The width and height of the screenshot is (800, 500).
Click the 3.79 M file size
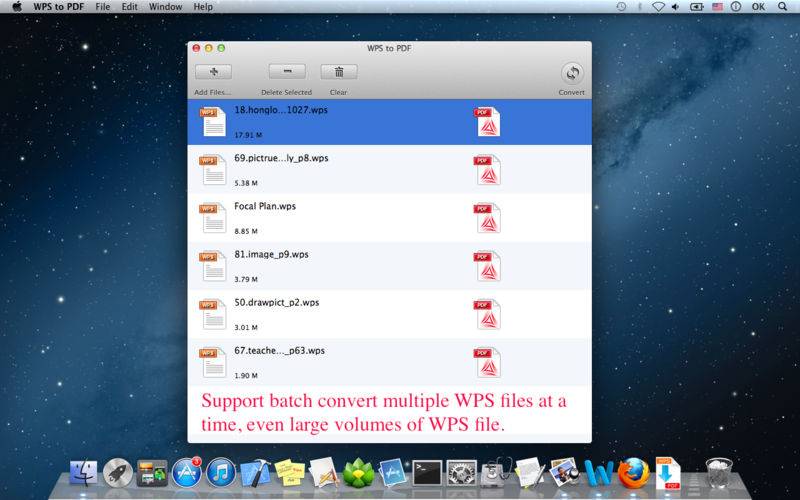246,279
